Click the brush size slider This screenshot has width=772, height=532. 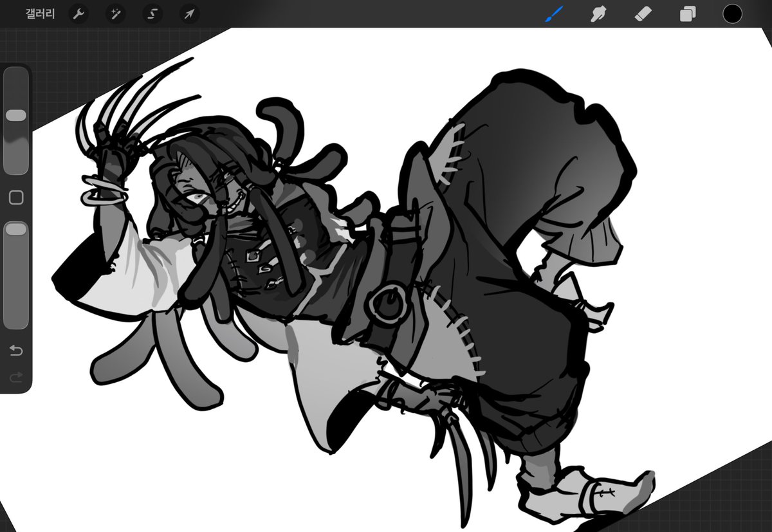(x=16, y=121)
